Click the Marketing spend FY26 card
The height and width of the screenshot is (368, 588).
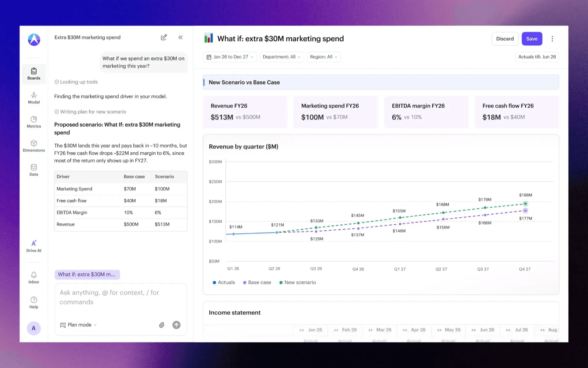coord(336,112)
